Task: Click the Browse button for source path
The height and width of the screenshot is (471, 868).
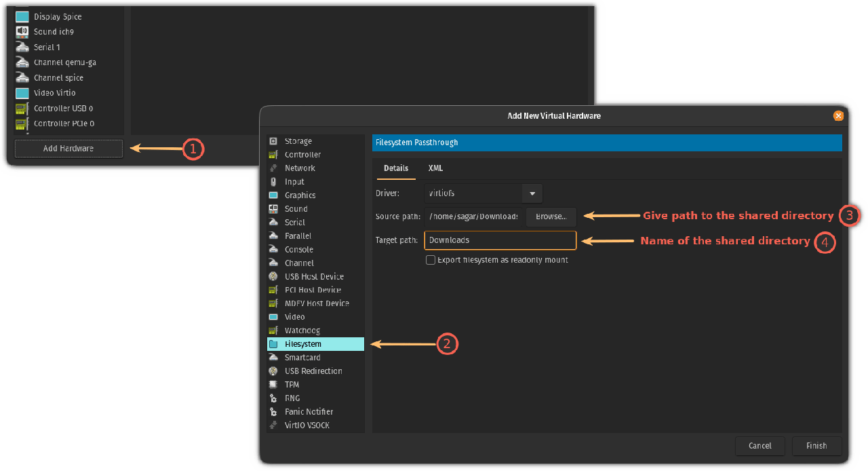Action: 551,216
